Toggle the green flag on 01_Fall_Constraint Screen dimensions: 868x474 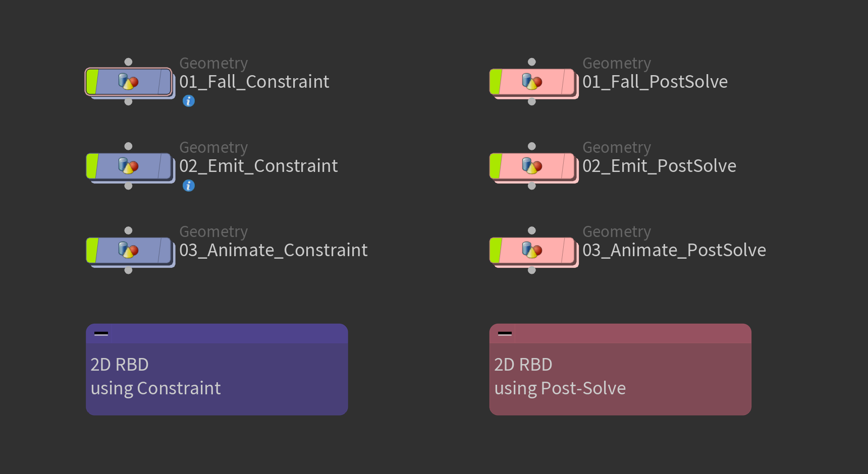(92, 82)
